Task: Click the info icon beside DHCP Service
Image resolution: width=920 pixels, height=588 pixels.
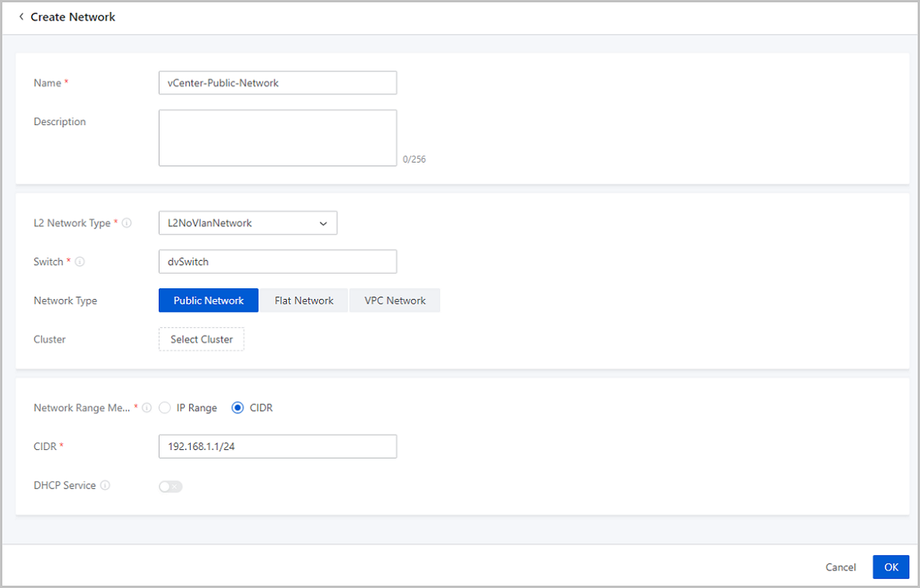Action: pos(107,485)
